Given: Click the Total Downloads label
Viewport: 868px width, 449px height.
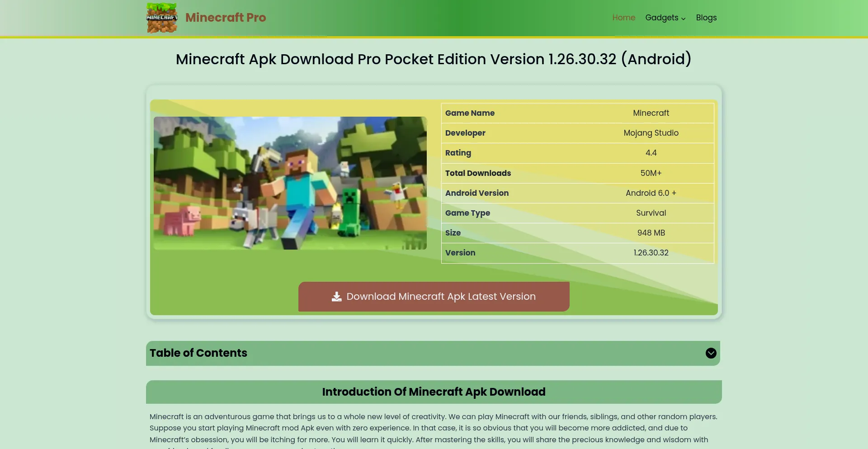Looking at the screenshot, I should click(x=478, y=173).
